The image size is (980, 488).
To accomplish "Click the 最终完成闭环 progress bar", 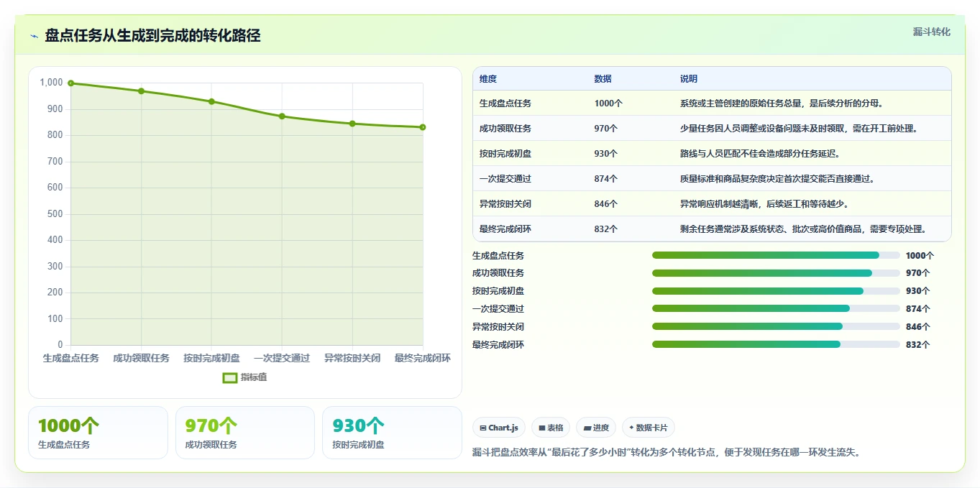I will click(776, 344).
